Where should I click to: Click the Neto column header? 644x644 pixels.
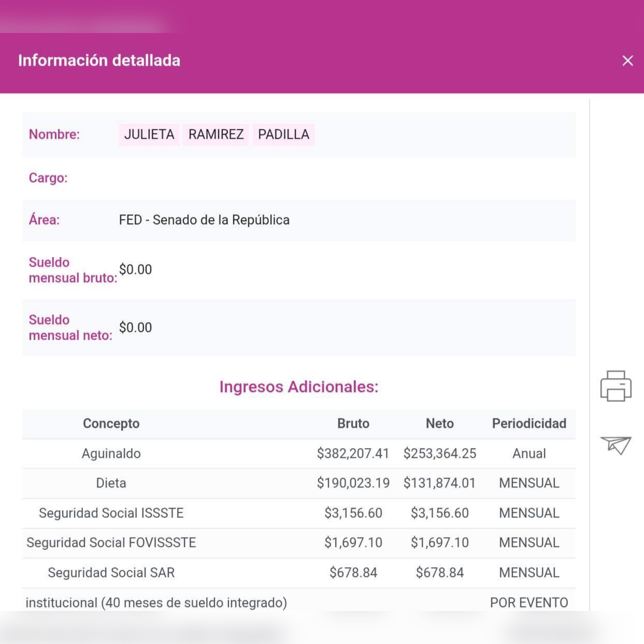(x=439, y=423)
